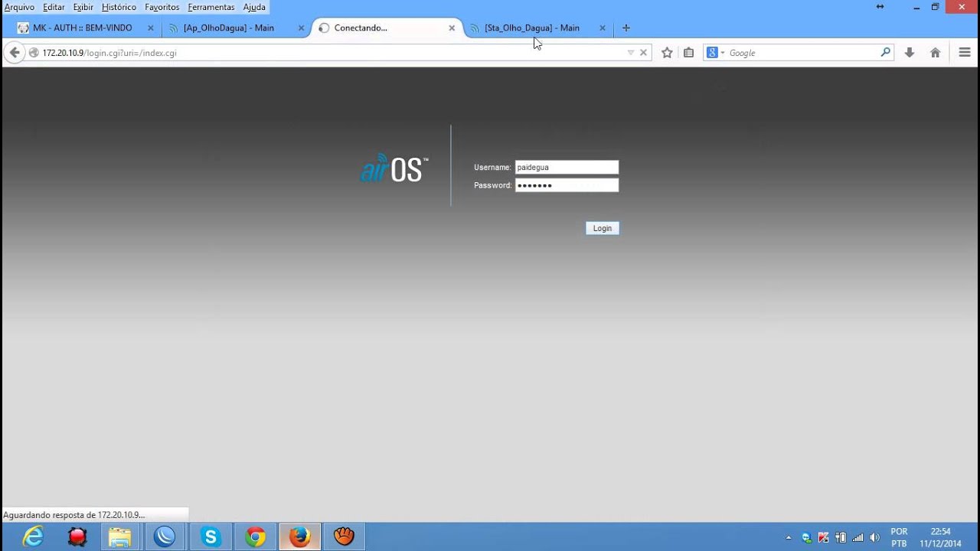Open the clock showing 22:54

pos(940,537)
